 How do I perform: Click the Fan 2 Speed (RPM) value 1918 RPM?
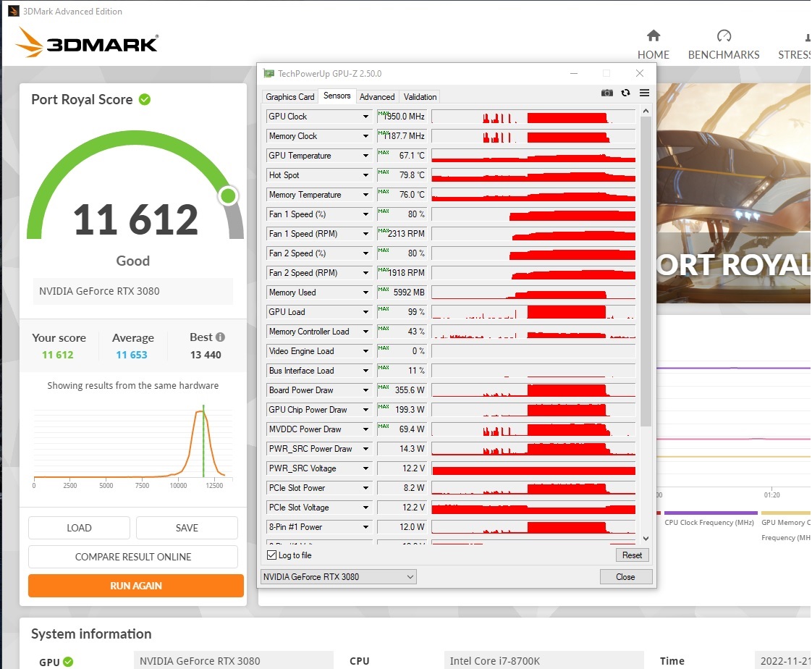tap(402, 272)
